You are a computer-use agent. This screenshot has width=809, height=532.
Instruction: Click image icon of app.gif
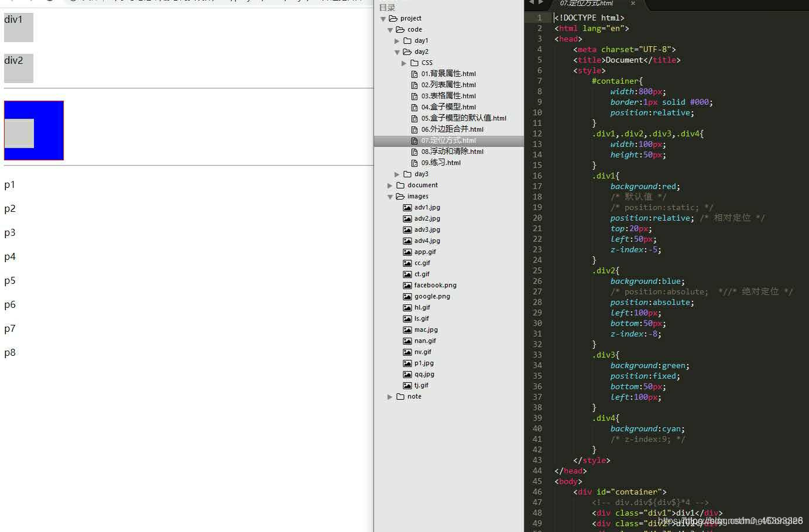pos(407,252)
